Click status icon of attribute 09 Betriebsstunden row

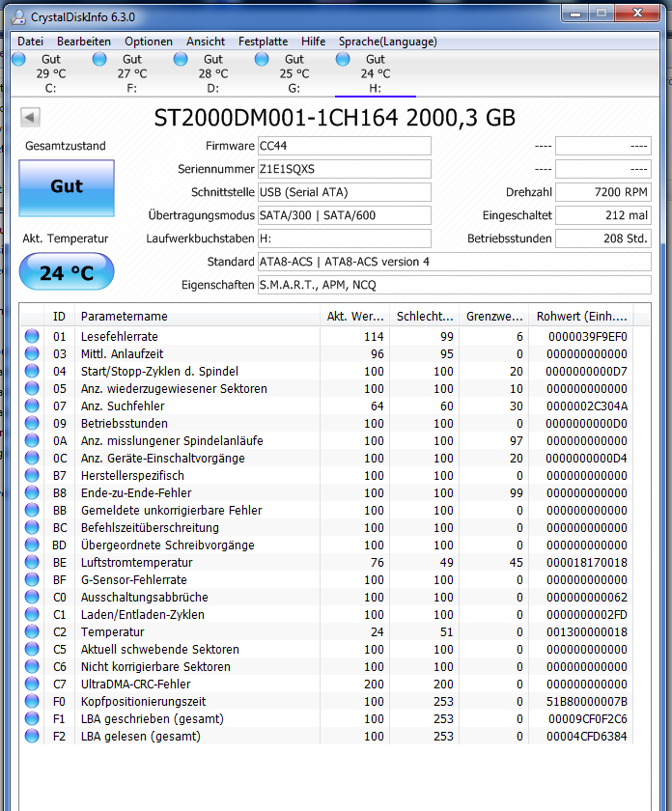tap(32, 423)
